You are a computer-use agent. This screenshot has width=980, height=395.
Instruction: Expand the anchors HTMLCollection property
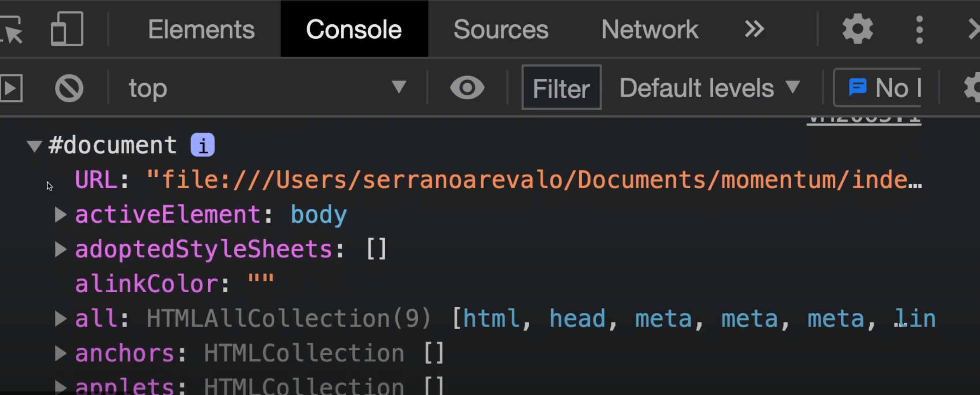(x=60, y=353)
